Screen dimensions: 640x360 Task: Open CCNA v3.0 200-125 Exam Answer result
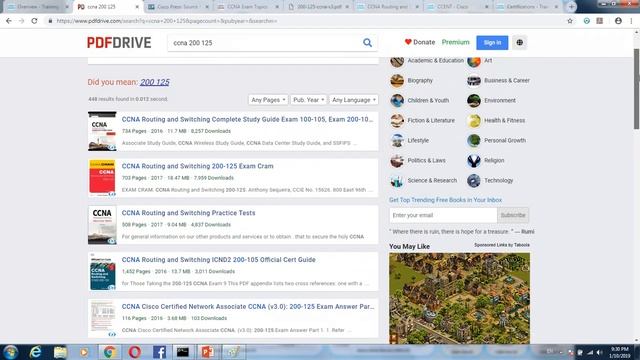click(248, 307)
